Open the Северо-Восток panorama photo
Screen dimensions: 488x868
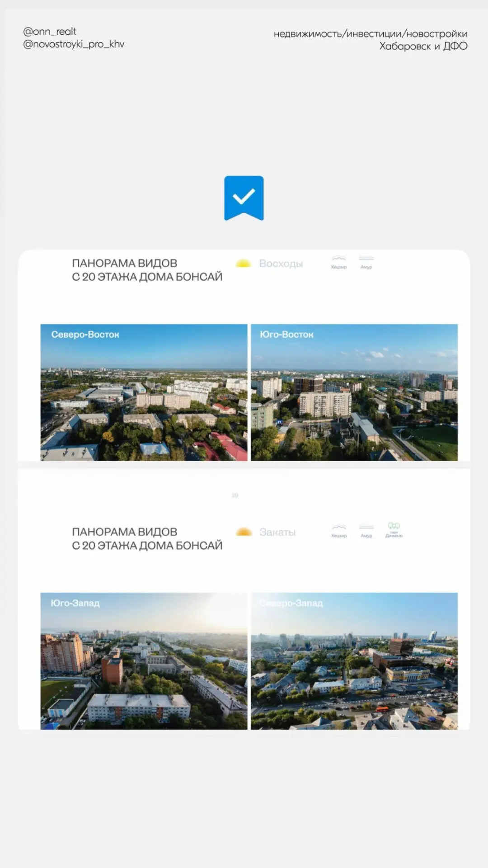click(x=144, y=392)
